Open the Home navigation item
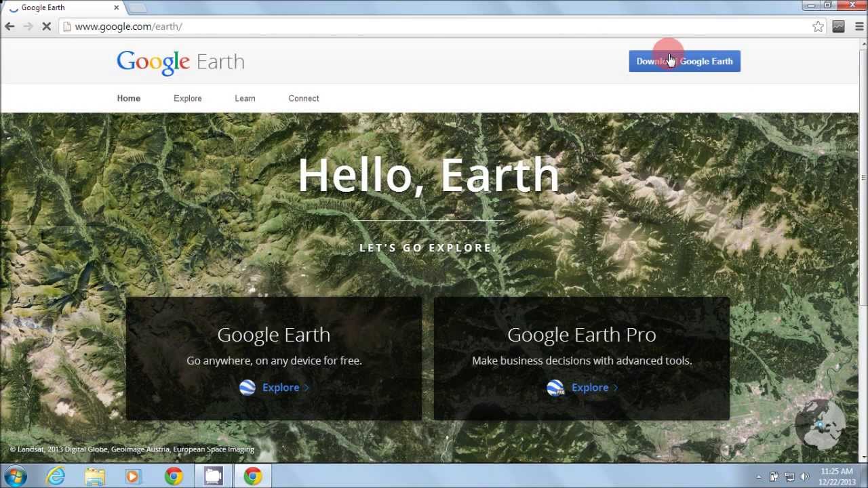The width and height of the screenshot is (868, 488). click(x=129, y=98)
